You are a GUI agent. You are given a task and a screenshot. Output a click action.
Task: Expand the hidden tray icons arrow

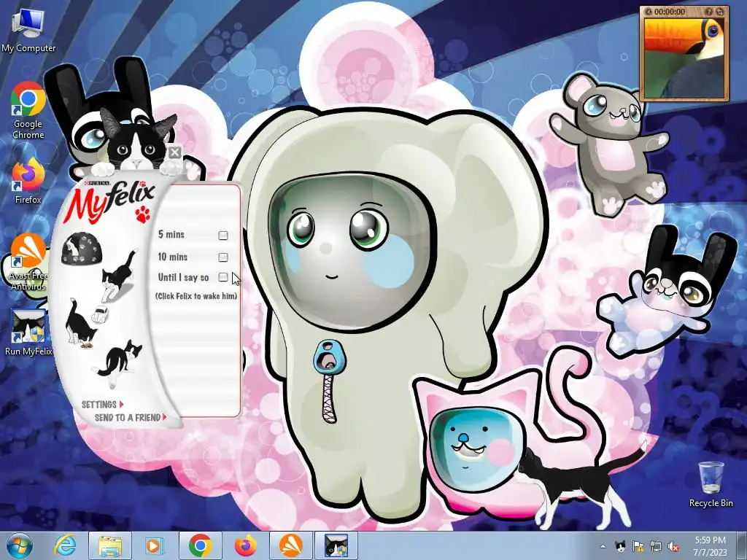(x=603, y=546)
